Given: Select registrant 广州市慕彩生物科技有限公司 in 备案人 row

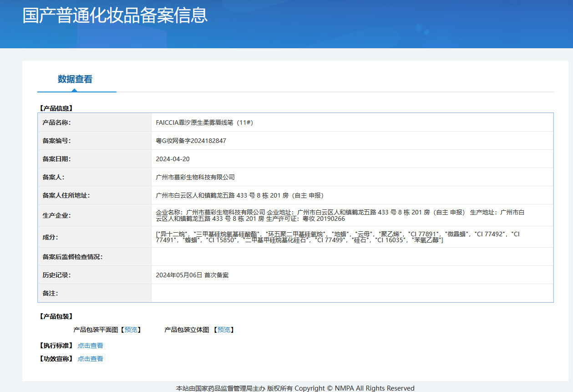Looking at the screenshot, I should click(x=195, y=177).
